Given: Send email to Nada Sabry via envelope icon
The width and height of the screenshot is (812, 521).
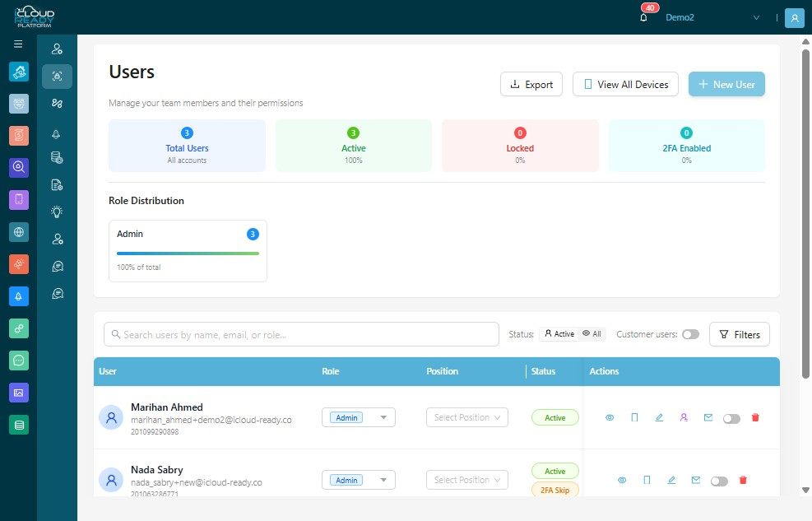Looking at the screenshot, I should pos(695,480).
